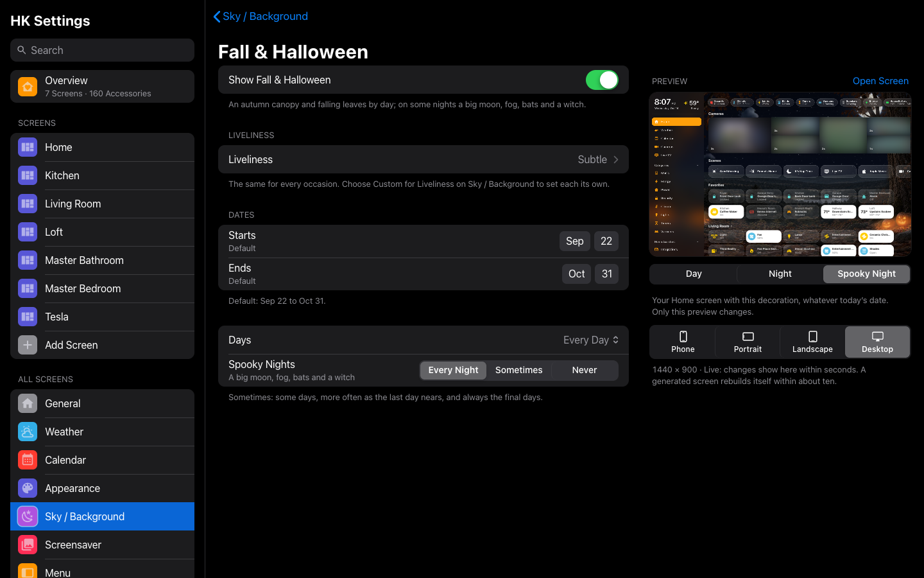Image resolution: width=924 pixels, height=578 pixels.
Task: Click the Search field
Action: pos(102,50)
